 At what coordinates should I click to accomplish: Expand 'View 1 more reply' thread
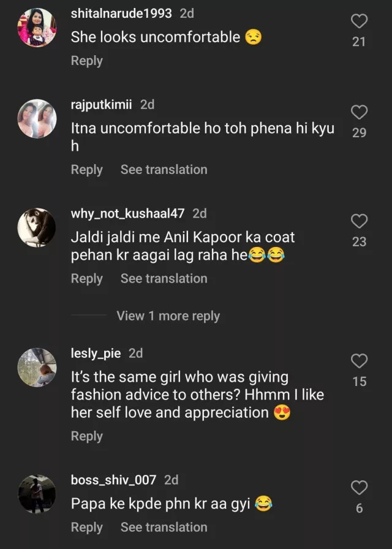click(x=168, y=316)
